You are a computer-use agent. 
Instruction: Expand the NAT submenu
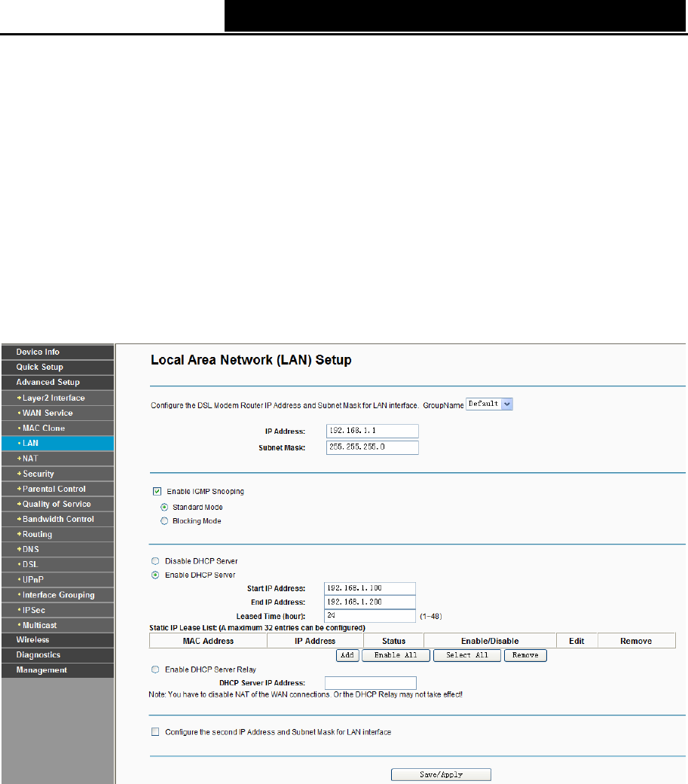pos(32,459)
